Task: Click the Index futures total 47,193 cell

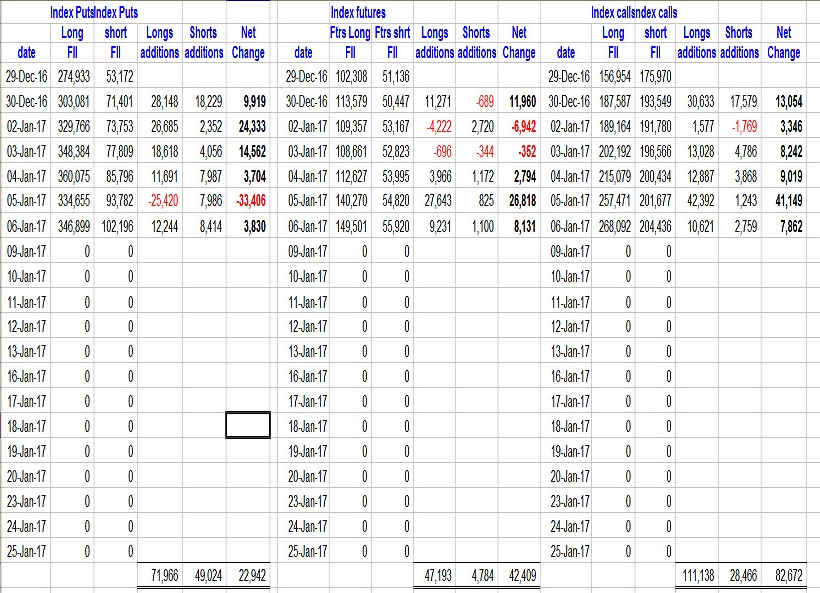Action: (x=434, y=575)
